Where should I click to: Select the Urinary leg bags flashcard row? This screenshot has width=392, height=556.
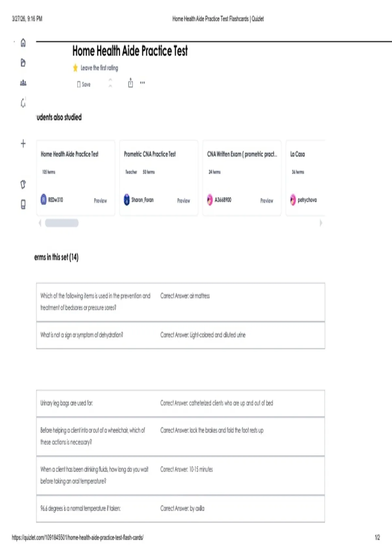coord(181,403)
